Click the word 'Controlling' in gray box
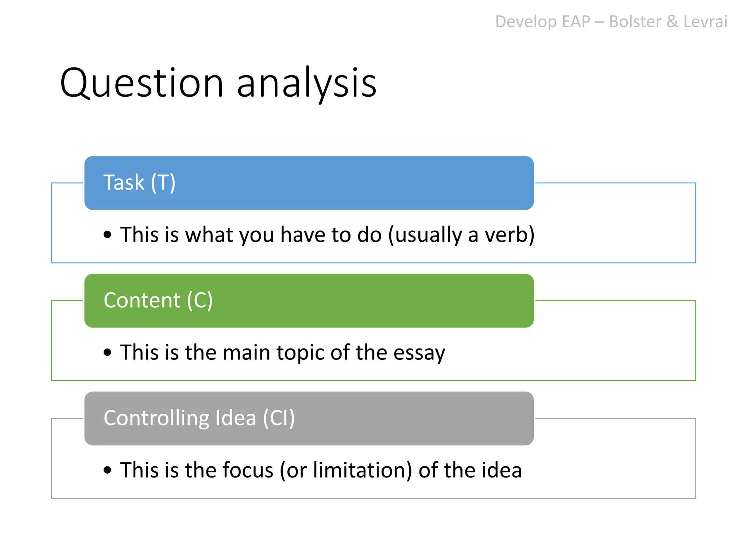The height and width of the screenshot is (560, 747). 156,418
